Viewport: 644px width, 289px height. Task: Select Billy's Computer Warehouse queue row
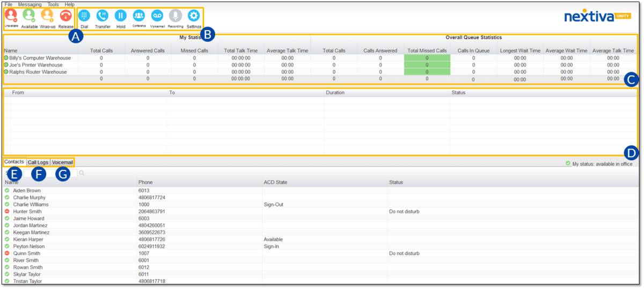pyautogui.click(x=320, y=58)
